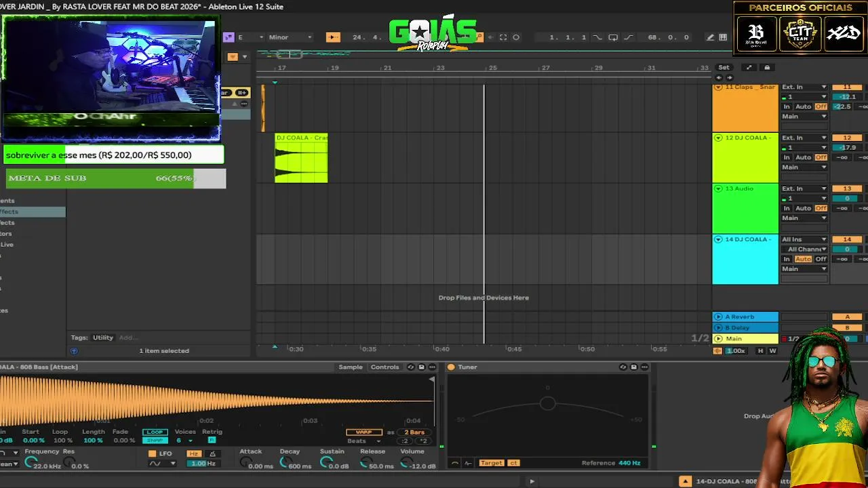This screenshot has width=868, height=488.
Task: Fold track 14 DJ COALA
Action: tap(719, 239)
